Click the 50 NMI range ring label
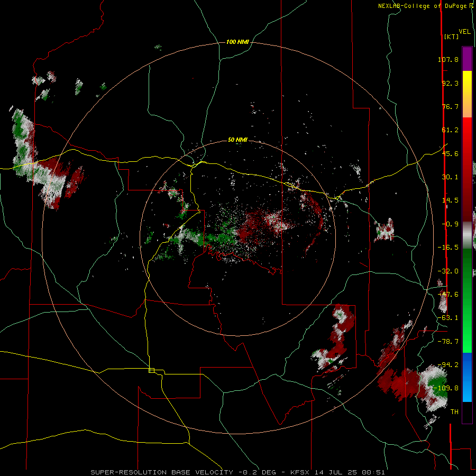The height and width of the screenshot is (476, 476). (x=237, y=140)
